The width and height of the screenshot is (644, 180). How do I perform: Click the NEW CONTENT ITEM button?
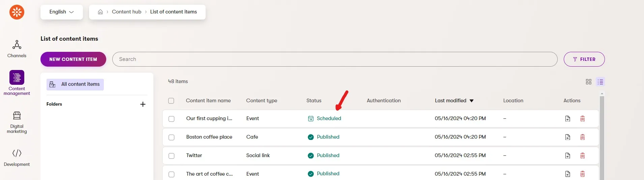[x=73, y=59]
